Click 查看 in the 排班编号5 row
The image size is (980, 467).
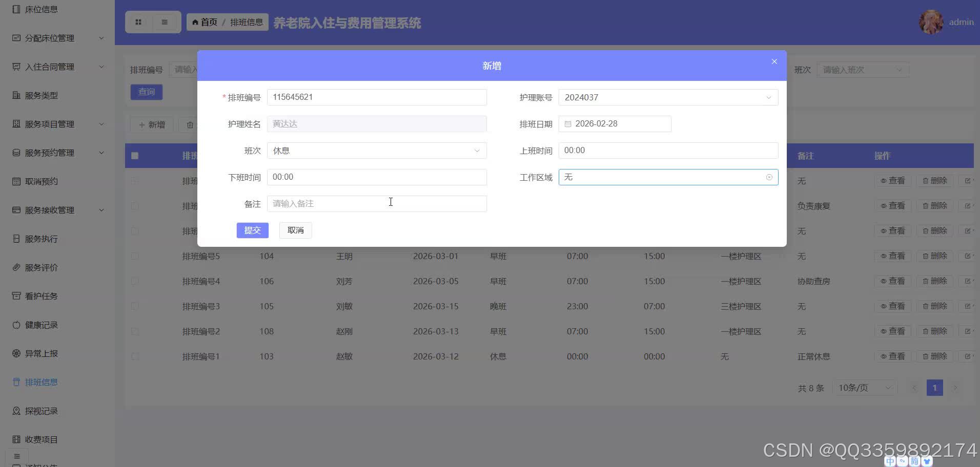[x=892, y=256]
